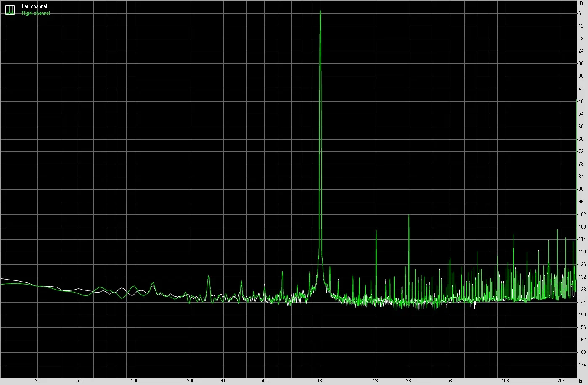Select the green "Right channel" legend label
The width and height of the screenshot is (588, 385).
(x=36, y=13)
